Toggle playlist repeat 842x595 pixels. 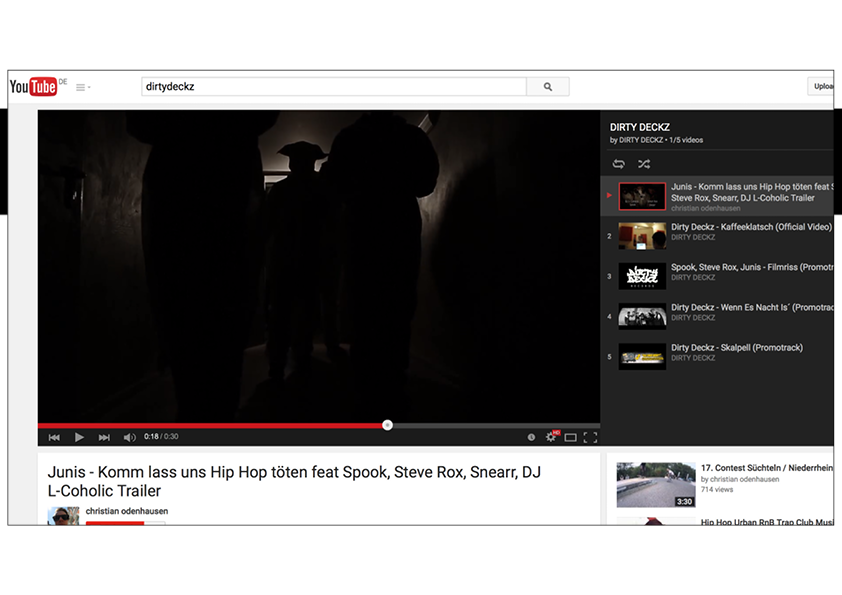pyautogui.click(x=619, y=164)
